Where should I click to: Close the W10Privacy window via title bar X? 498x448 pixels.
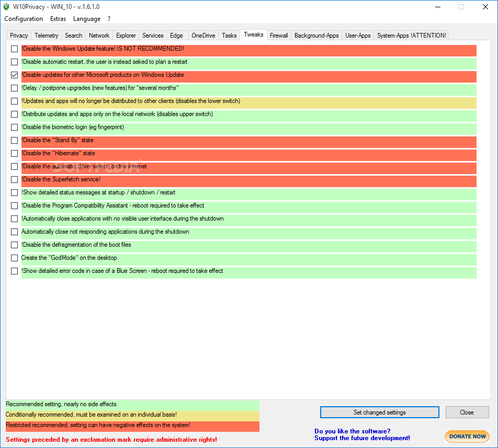(485, 7)
